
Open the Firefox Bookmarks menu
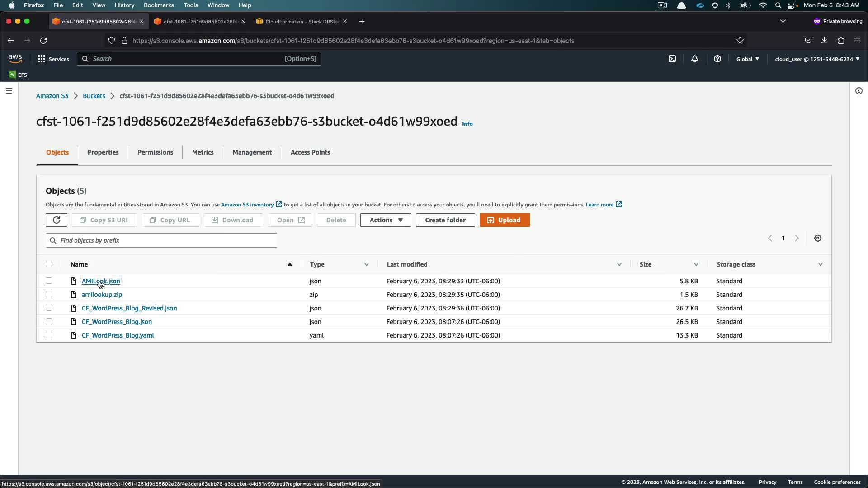pyautogui.click(x=159, y=5)
